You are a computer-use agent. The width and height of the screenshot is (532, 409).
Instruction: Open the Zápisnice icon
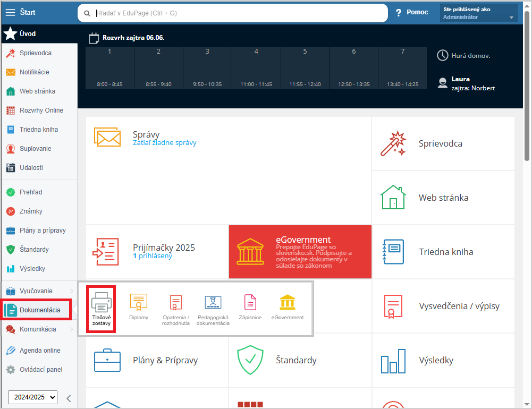[250, 303]
